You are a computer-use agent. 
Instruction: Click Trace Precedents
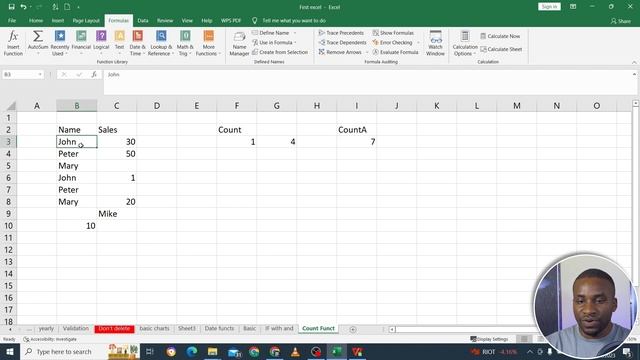(x=341, y=33)
